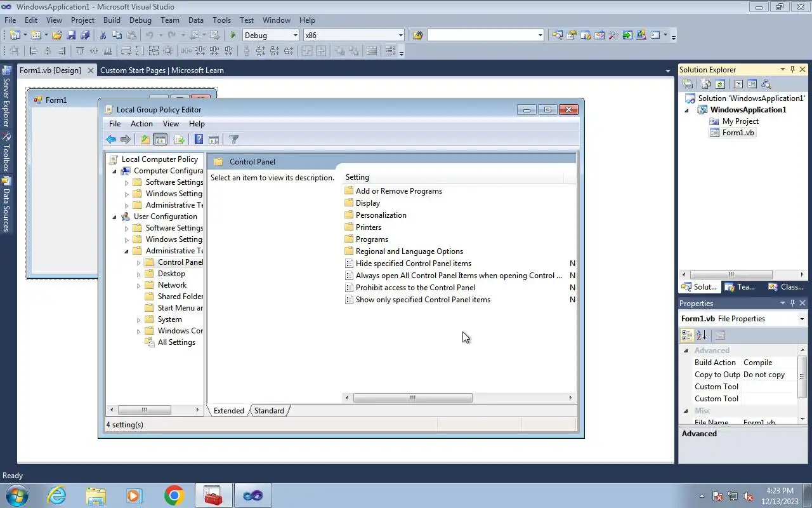Viewport: 812px width, 508px height.
Task: Switch to Team Explorer tab
Action: pos(739,287)
